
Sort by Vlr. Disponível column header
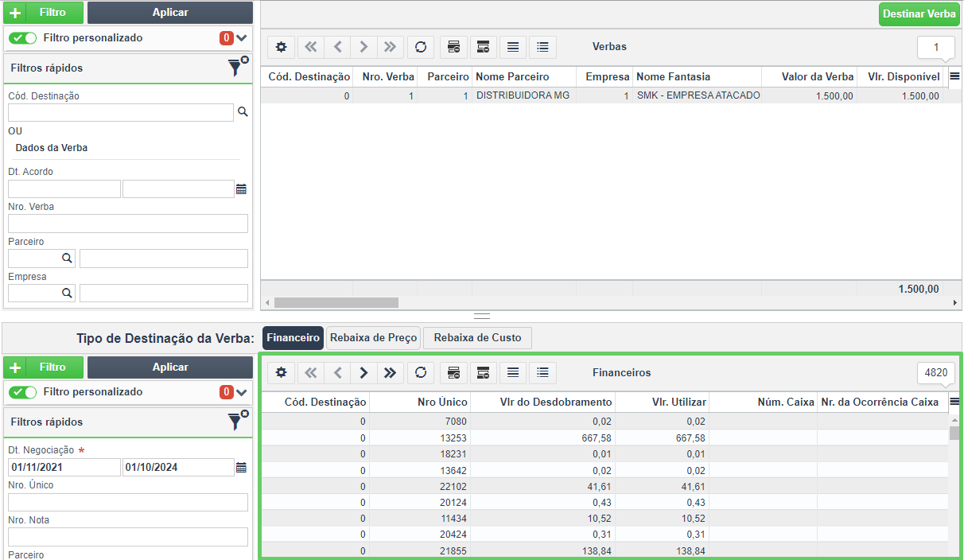pyautogui.click(x=902, y=76)
